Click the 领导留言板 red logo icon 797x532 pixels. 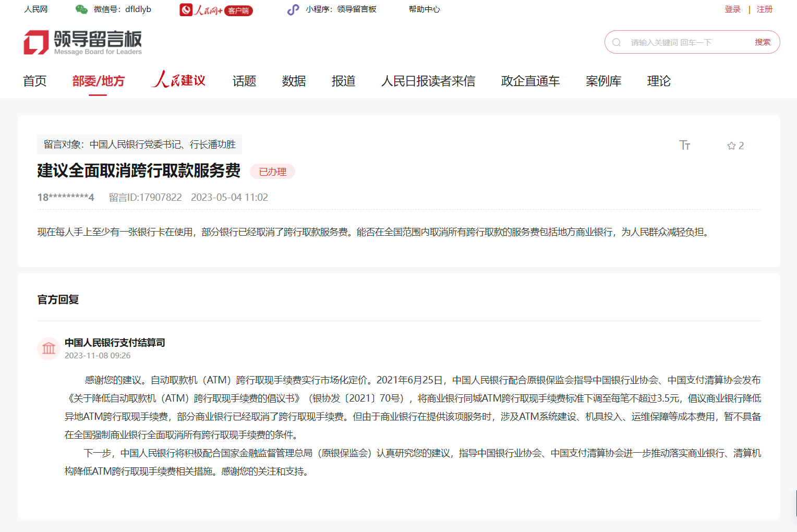point(36,42)
